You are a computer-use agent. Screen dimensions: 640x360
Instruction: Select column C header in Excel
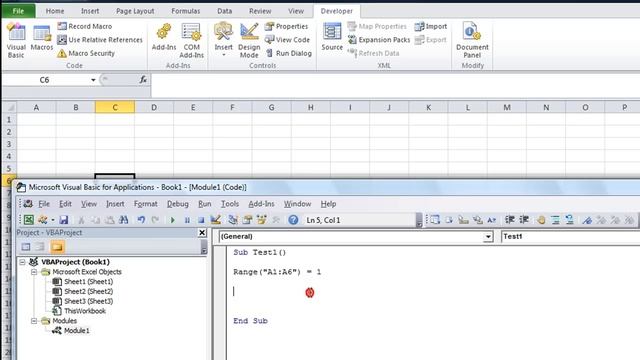click(115, 107)
